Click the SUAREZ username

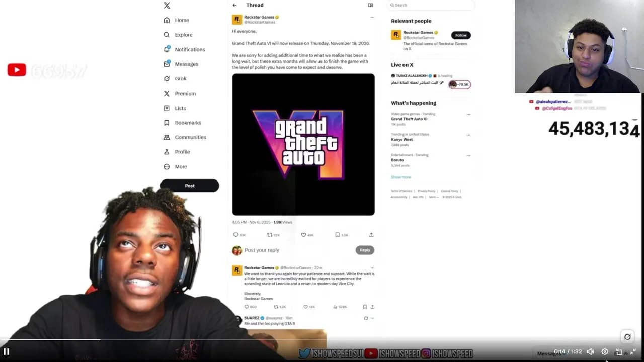[x=252, y=318]
